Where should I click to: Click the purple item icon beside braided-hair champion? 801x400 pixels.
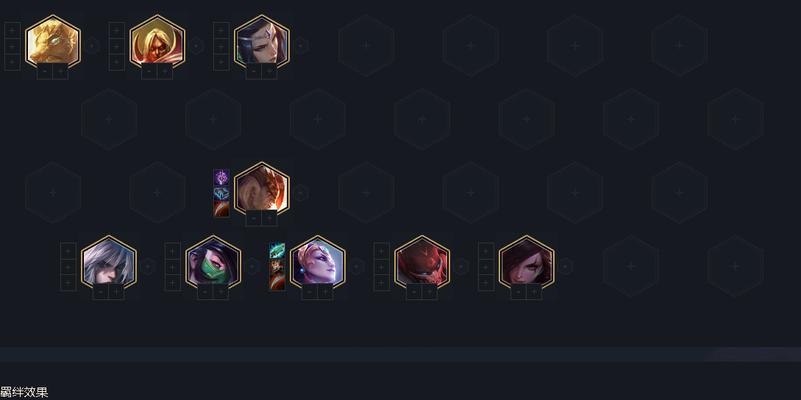[221, 177]
